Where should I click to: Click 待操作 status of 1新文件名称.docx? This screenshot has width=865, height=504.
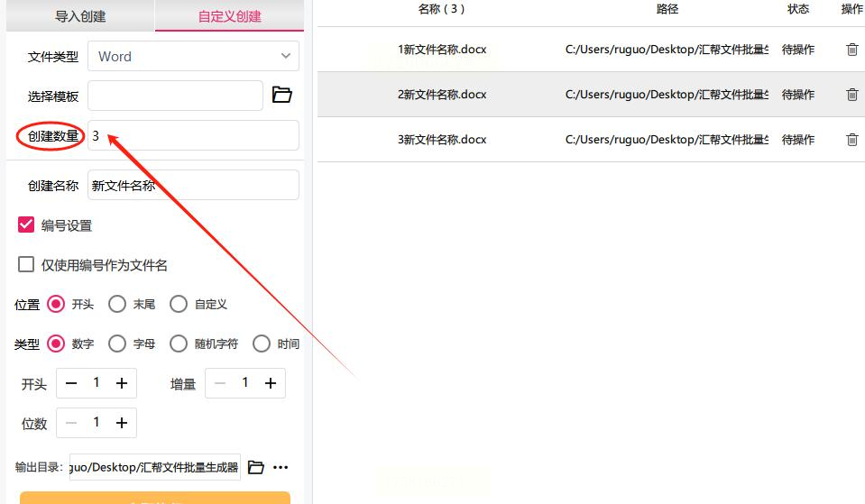pyautogui.click(x=798, y=50)
